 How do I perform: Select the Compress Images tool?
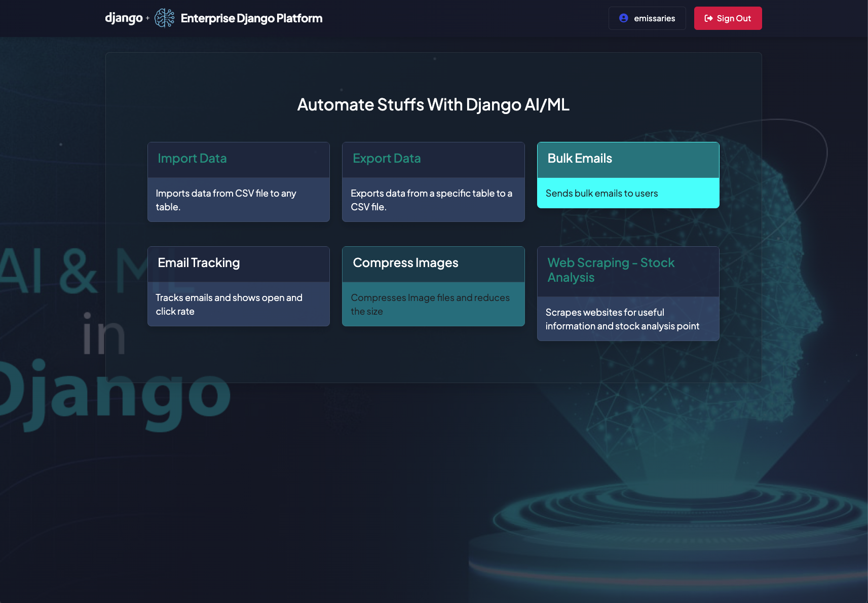(x=433, y=286)
